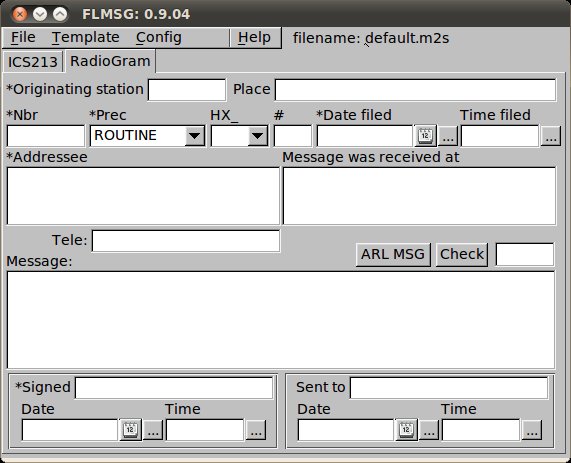Open calendar picker for Date filed
This screenshot has width=571, height=463.
pos(425,136)
